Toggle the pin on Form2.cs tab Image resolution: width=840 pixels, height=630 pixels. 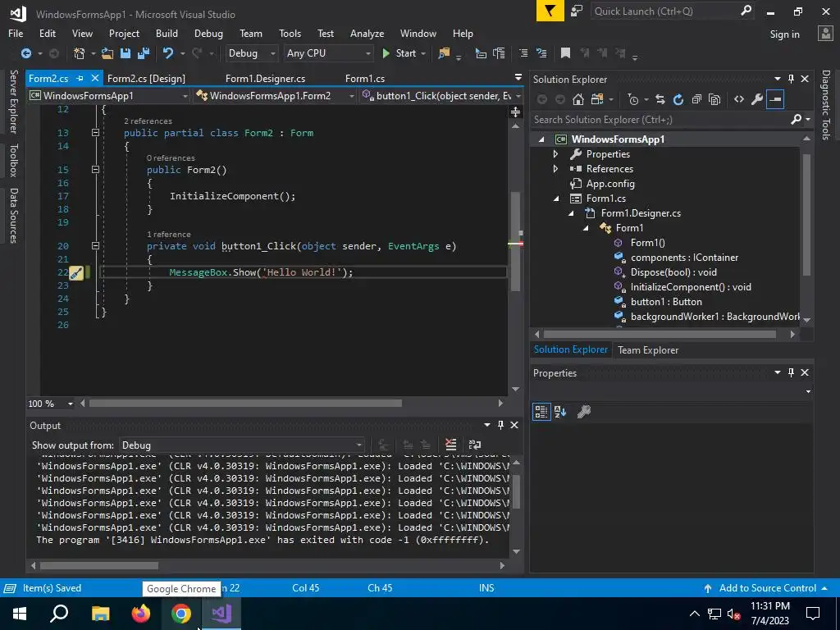click(80, 78)
